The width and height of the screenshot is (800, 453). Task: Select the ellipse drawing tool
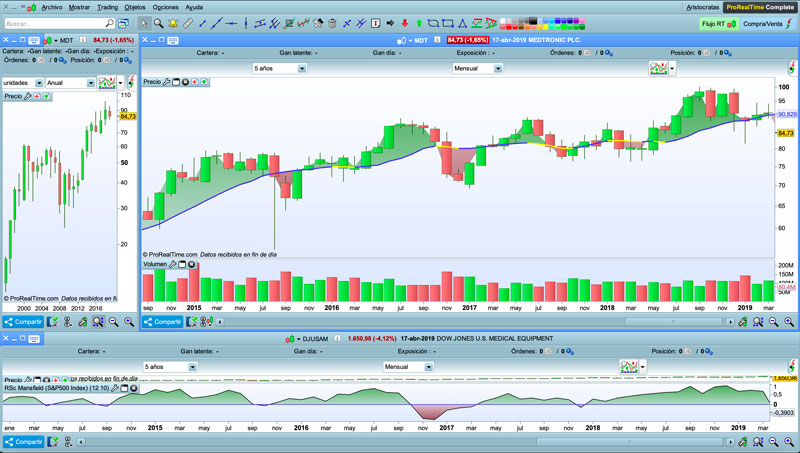[433, 23]
